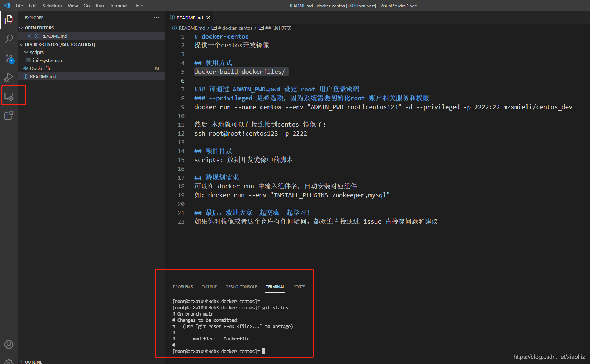
Task: Switch to the OUTPUT panel tab
Action: (209, 287)
